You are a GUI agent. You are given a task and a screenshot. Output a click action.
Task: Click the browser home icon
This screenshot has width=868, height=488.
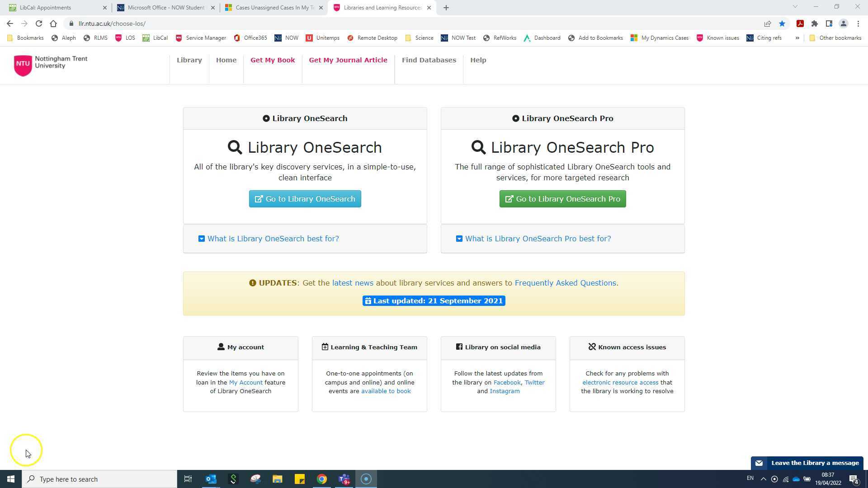(x=53, y=23)
